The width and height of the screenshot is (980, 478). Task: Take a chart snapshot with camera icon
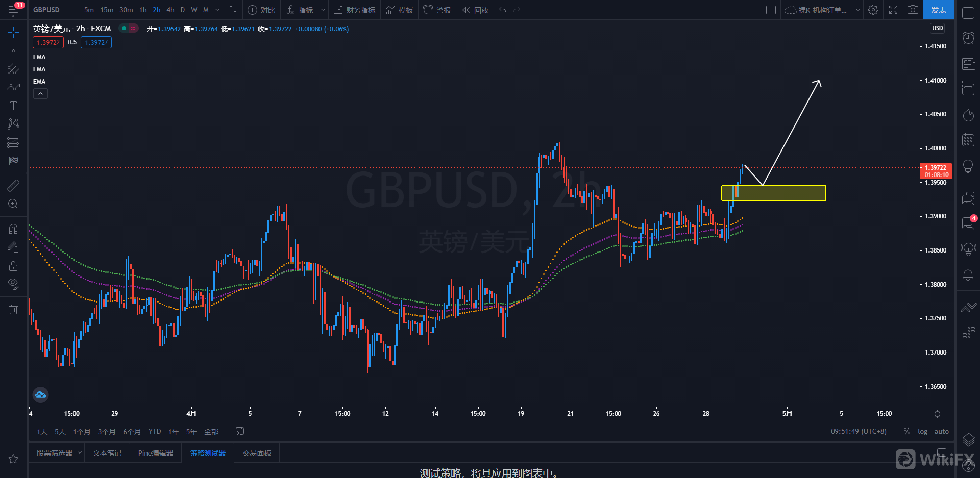coord(913,10)
